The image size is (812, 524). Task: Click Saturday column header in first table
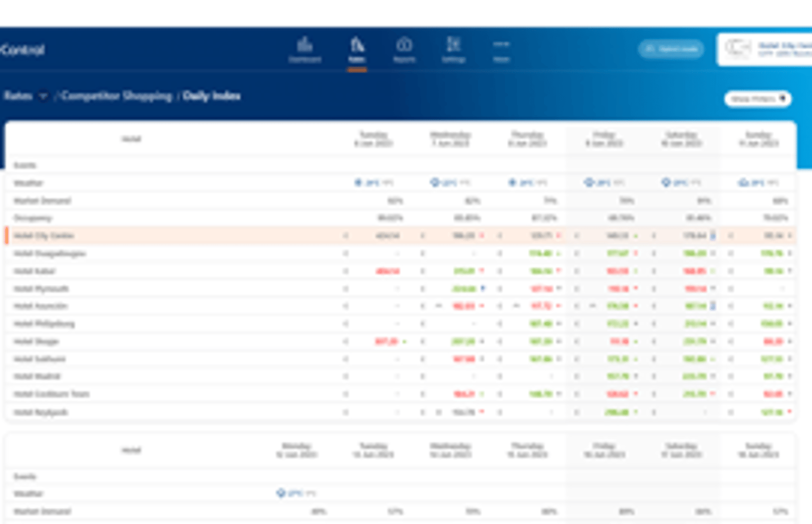tap(681, 139)
